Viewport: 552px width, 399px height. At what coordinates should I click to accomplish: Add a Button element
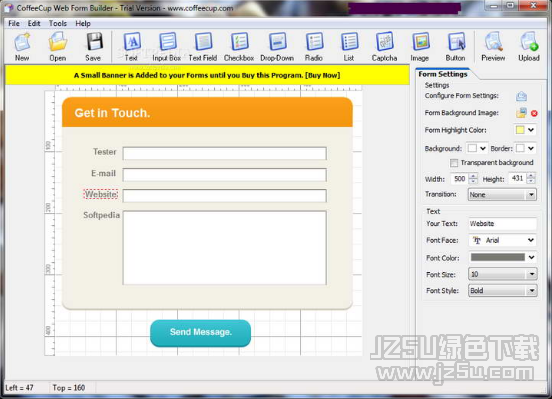tap(456, 47)
